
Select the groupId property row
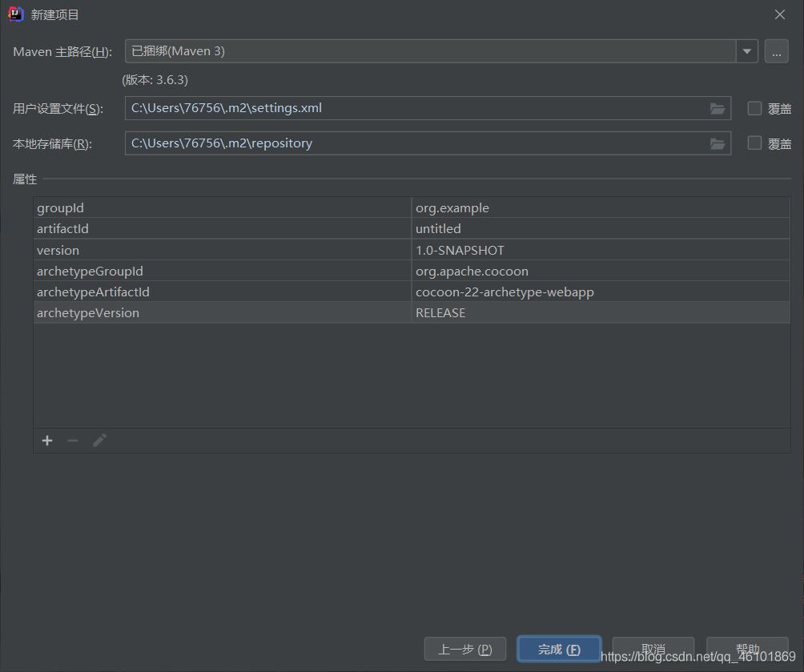coord(222,208)
